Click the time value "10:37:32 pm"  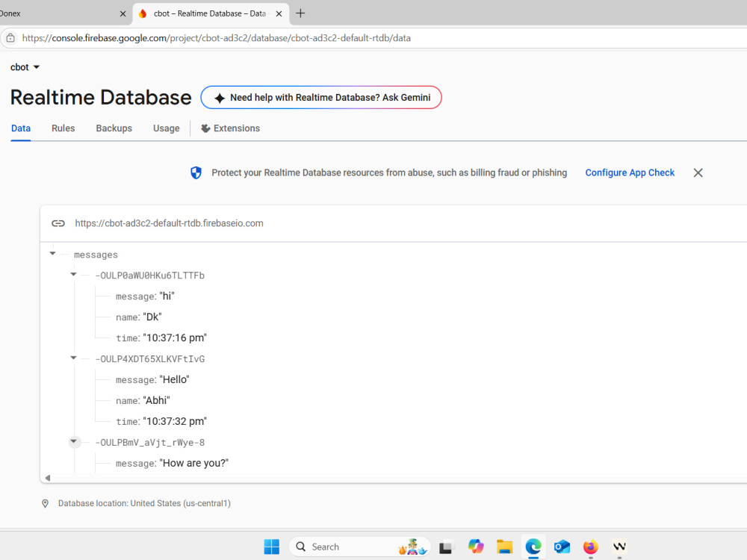click(x=175, y=421)
